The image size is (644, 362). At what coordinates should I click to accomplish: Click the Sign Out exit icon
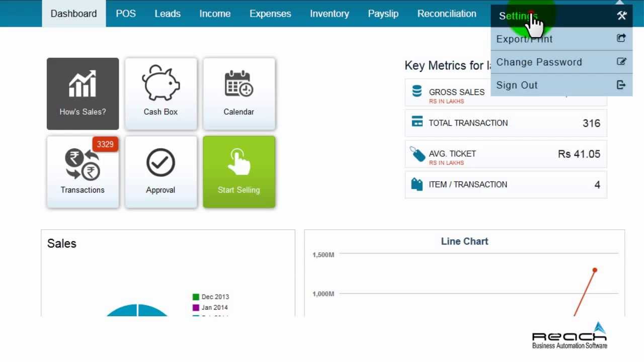tap(621, 84)
